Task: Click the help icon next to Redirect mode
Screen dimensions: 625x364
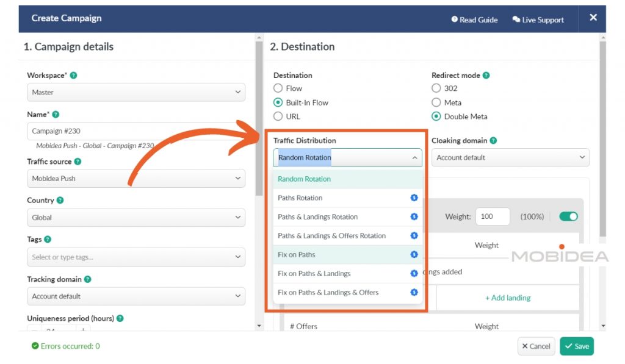Action: point(486,76)
